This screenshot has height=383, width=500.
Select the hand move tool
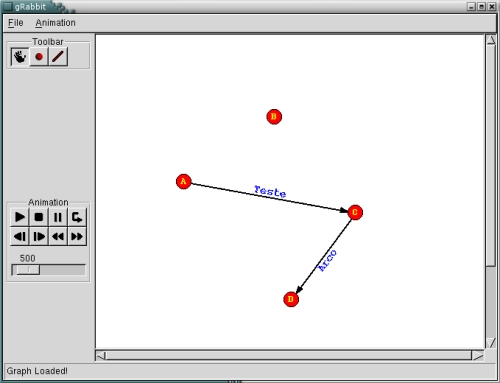tap(20, 57)
